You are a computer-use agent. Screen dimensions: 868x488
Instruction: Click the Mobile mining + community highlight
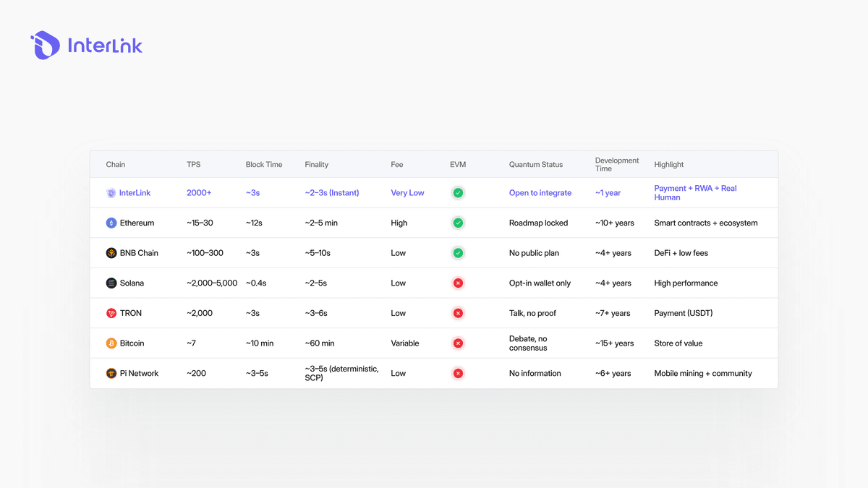pyautogui.click(x=703, y=374)
